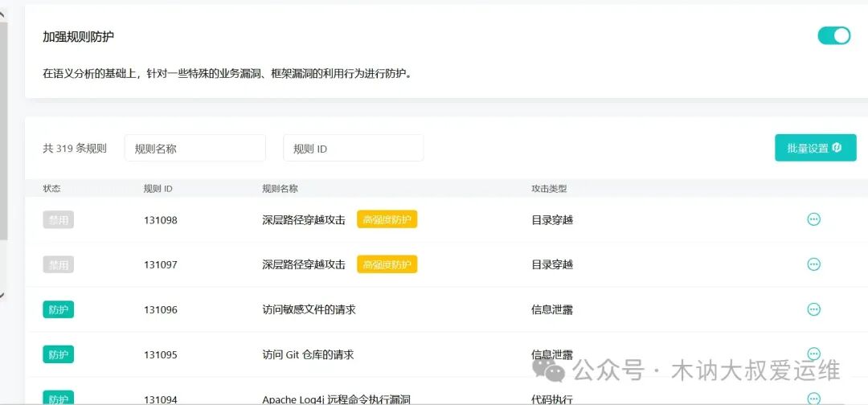Click the 攻击类型 column header
This screenshot has width=868, height=405.
pos(549,189)
